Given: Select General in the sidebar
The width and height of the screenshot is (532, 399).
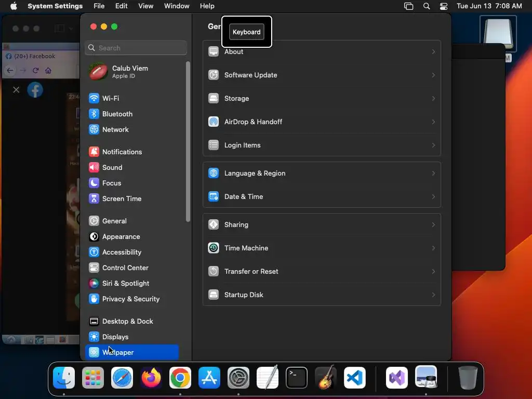Looking at the screenshot, I should 131,221.
